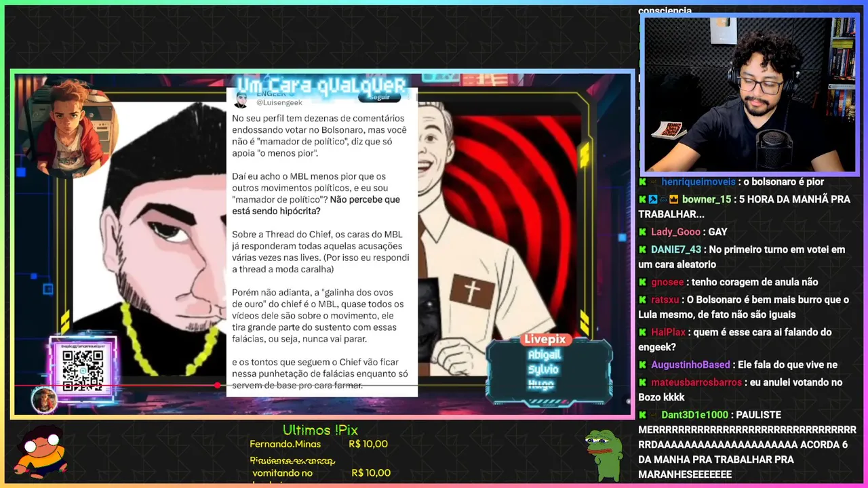Click the orange cartoon character with glasses emote

pyautogui.click(x=41, y=452)
